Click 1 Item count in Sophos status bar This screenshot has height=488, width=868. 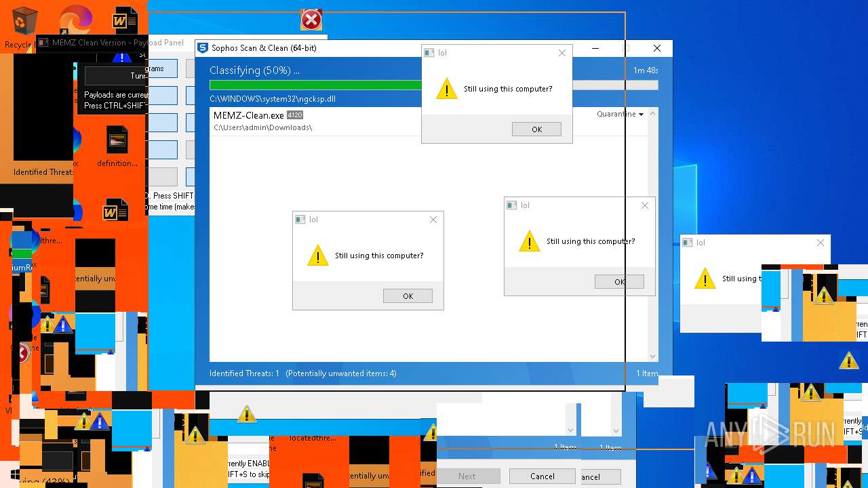tap(647, 373)
